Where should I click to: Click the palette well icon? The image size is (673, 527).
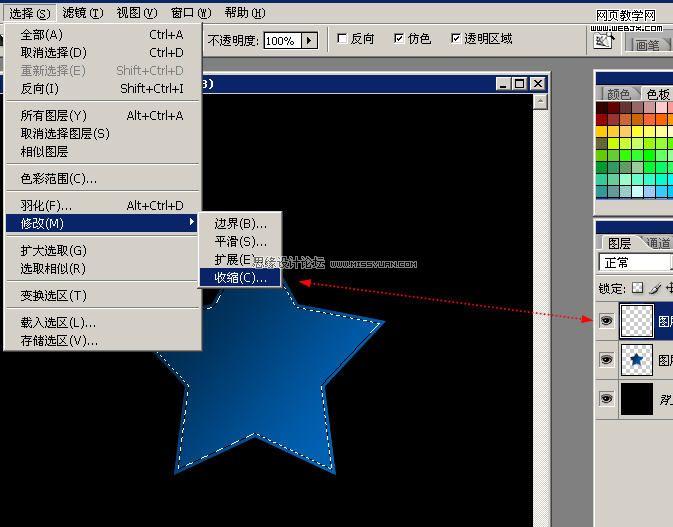(x=603, y=40)
